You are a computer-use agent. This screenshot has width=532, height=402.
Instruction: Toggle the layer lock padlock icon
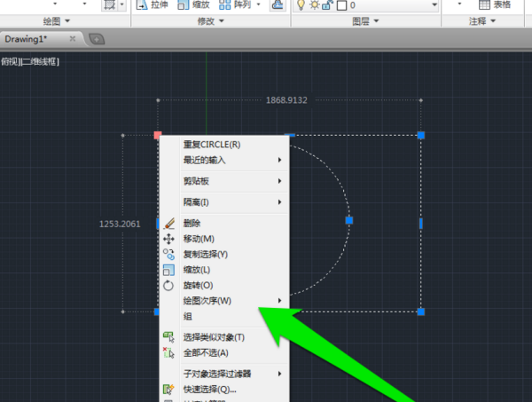click(x=327, y=5)
